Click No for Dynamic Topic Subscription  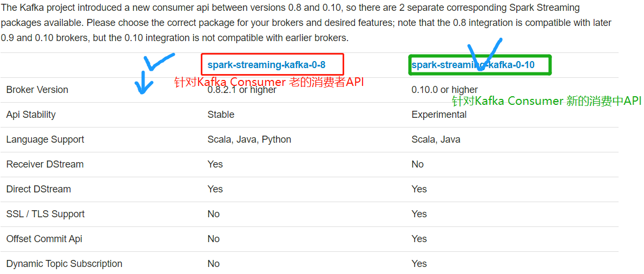(x=214, y=263)
